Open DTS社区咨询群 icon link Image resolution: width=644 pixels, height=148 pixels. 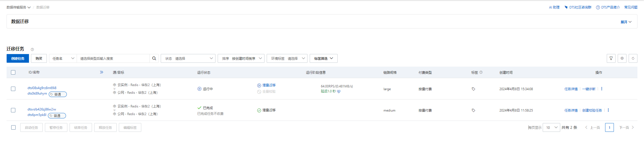(566, 7)
